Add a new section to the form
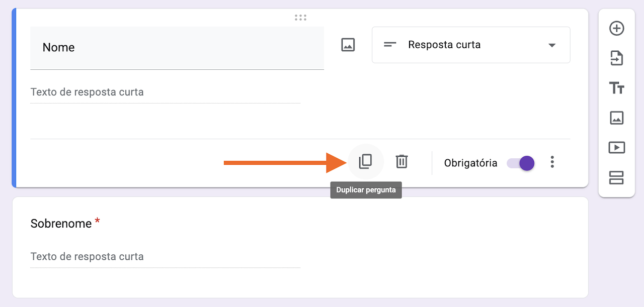644x307 pixels. click(x=616, y=177)
